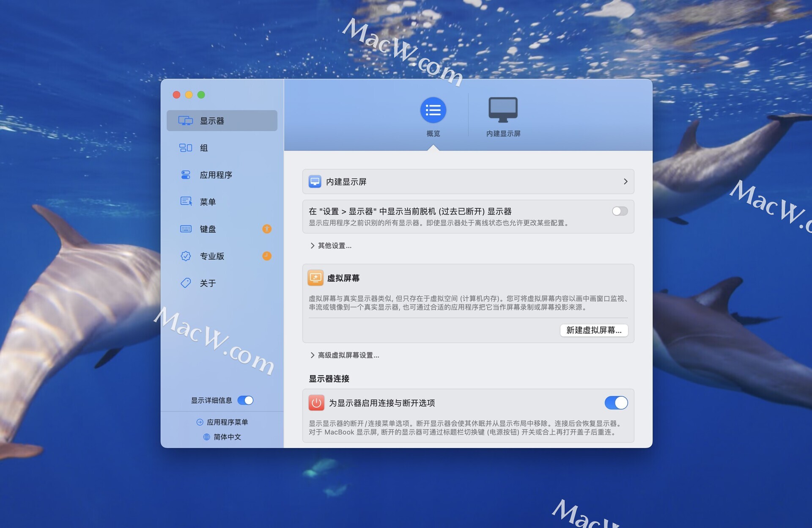Open the 组 groups section icon

click(x=185, y=148)
